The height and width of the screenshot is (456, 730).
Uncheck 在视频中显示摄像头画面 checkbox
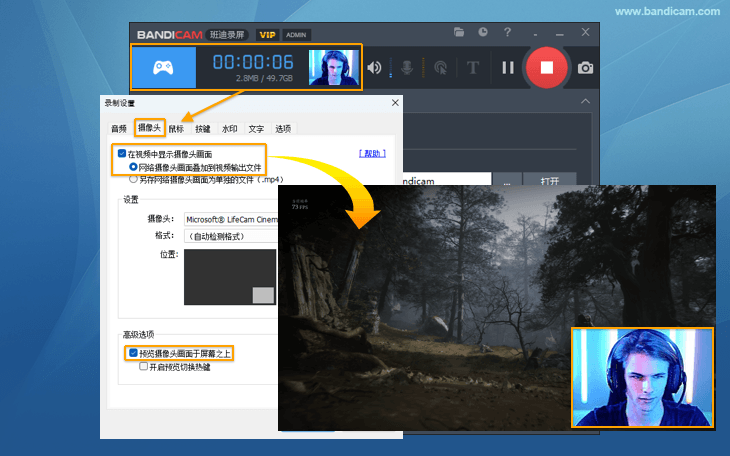point(122,154)
